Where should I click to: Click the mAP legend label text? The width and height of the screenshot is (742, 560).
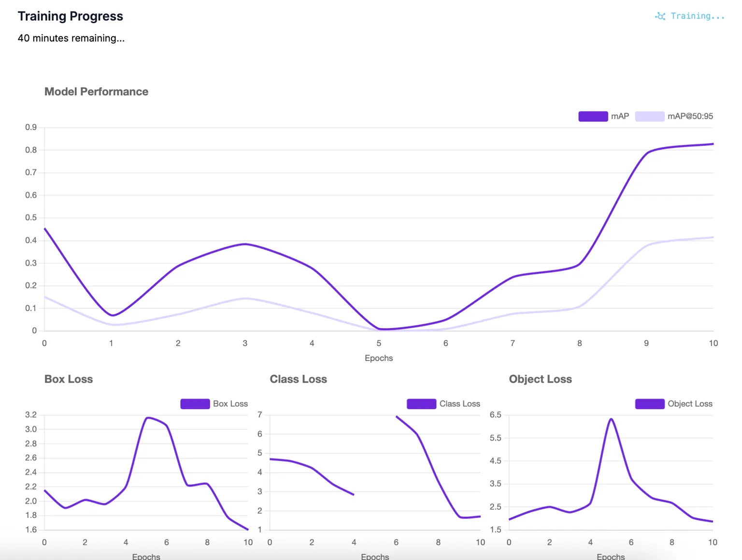[x=620, y=116]
